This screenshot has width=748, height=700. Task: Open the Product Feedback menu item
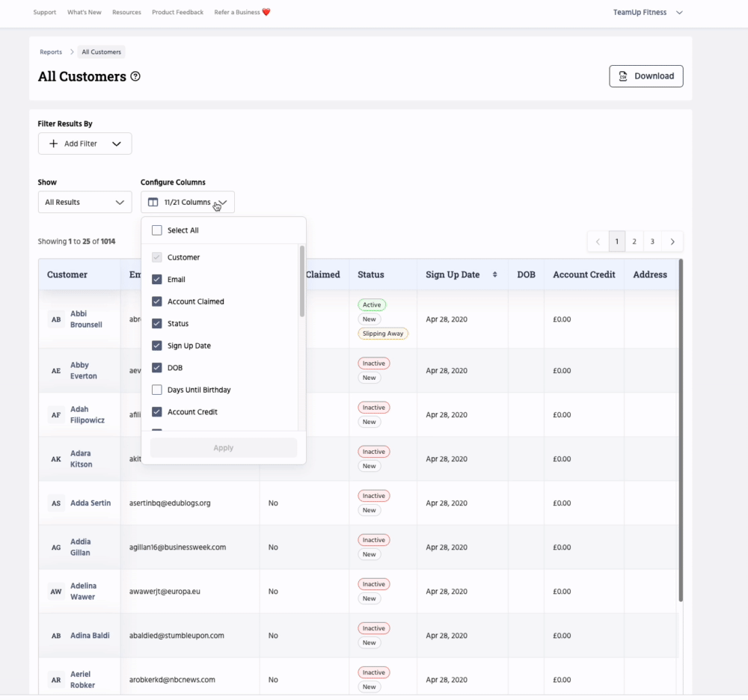tap(177, 13)
